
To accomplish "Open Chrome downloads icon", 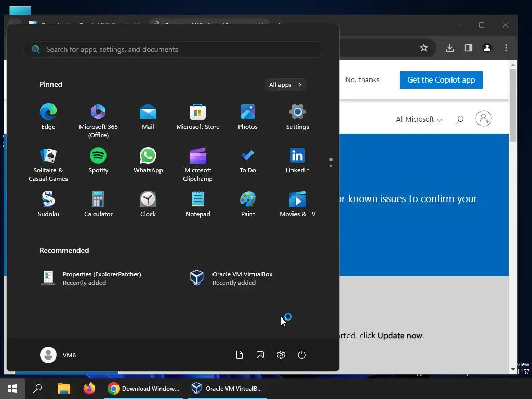I will 450,48.
